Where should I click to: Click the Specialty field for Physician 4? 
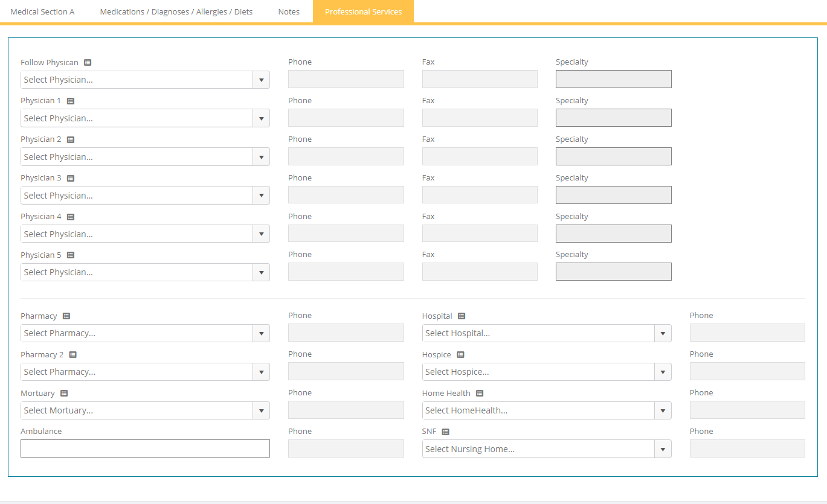(x=613, y=234)
